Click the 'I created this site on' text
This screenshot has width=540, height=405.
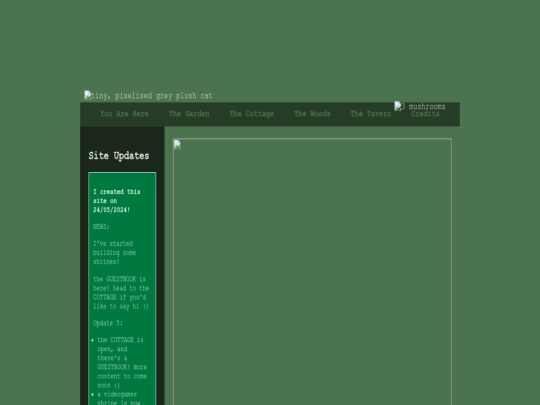point(116,201)
